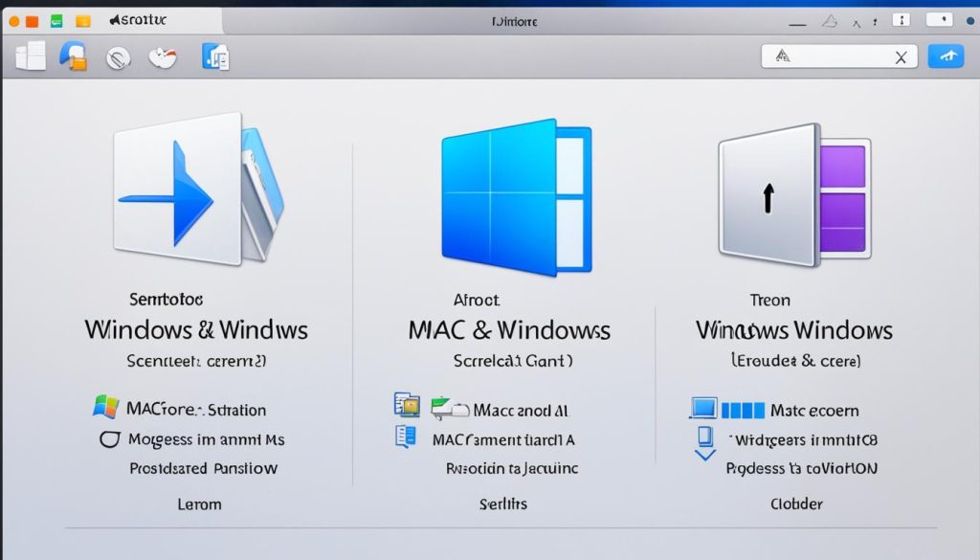Image resolution: width=980 pixels, height=560 pixels.
Task: Select the white mouse-shaped toolbar icon
Action: 163,57
